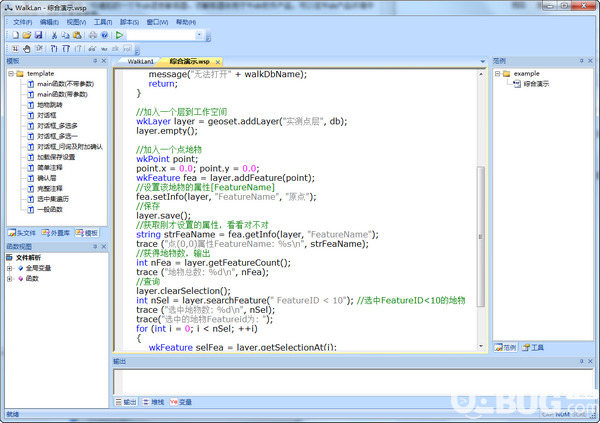Open the 文件(F) menu
Screen dimensions: 600x423
23,22
